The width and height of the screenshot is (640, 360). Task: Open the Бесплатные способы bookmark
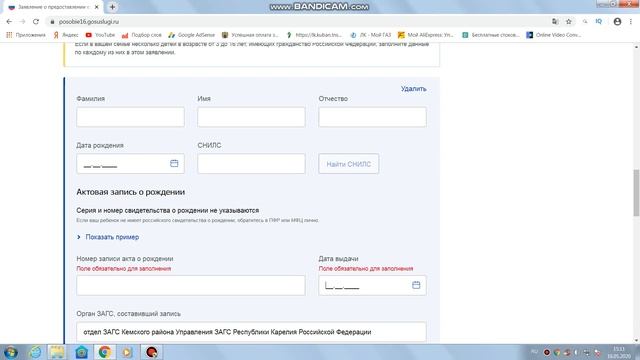[491, 35]
